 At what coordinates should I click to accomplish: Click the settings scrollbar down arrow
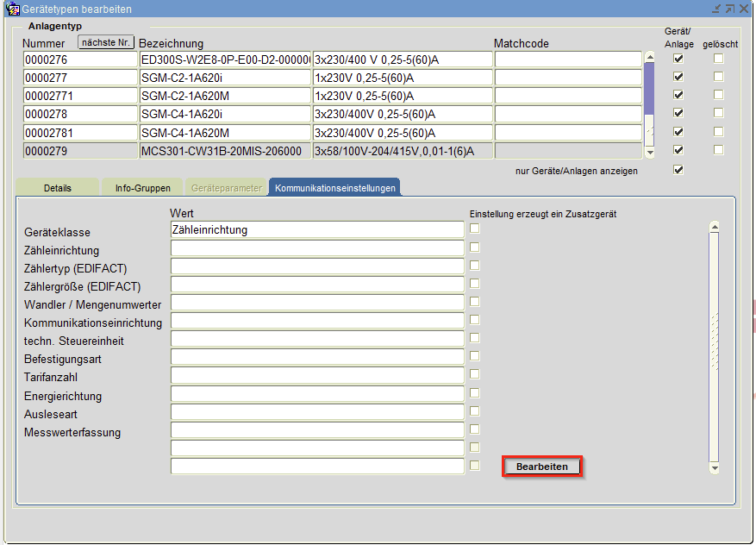click(x=714, y=467)
